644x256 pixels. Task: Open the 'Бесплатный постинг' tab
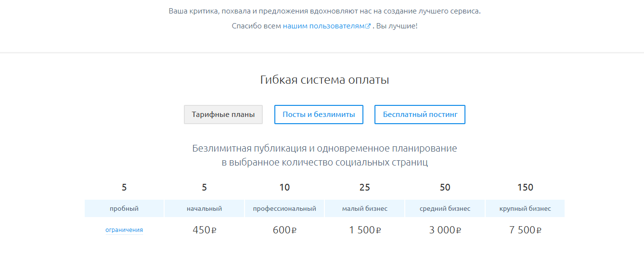point(420,115)
